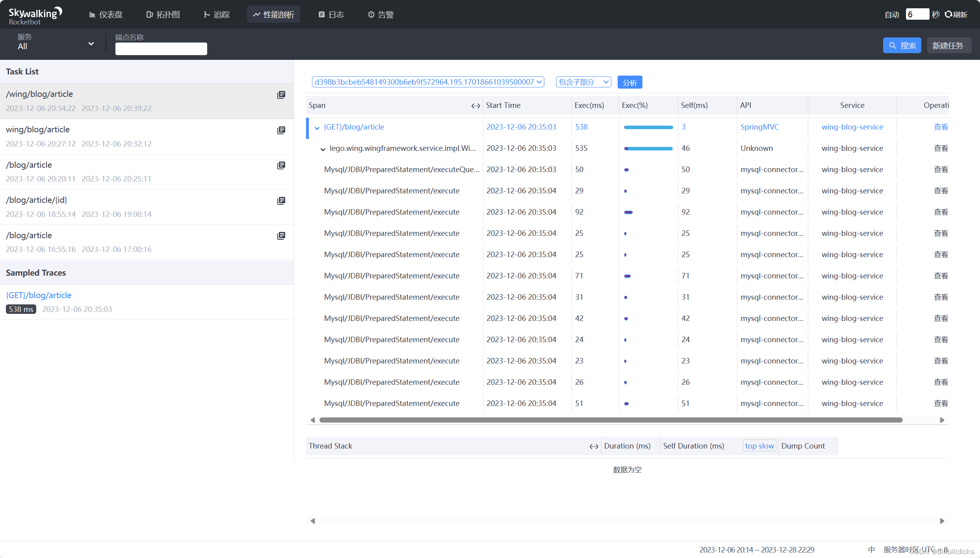Click the Span column resize arrows icon
Image resolution: width=980 pixels, height=558 pixels.
475,106
